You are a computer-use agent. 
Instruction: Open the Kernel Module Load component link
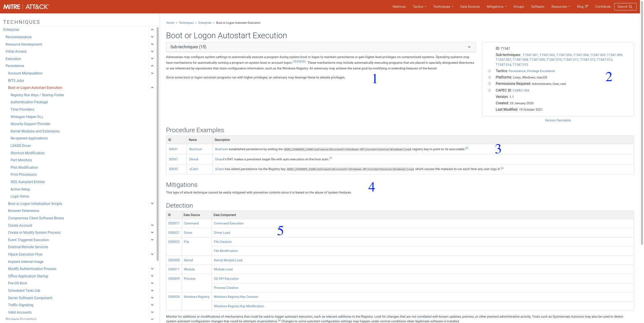point(228,260)
